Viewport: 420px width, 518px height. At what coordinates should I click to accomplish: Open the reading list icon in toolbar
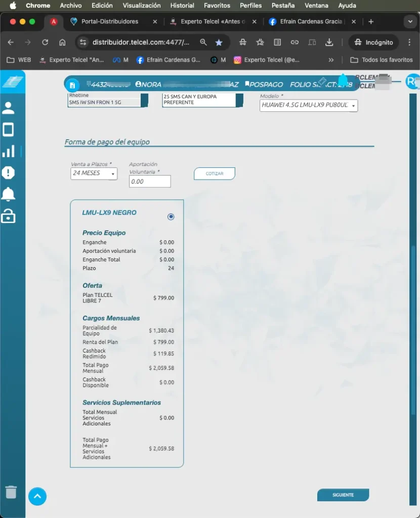(277, 42)
